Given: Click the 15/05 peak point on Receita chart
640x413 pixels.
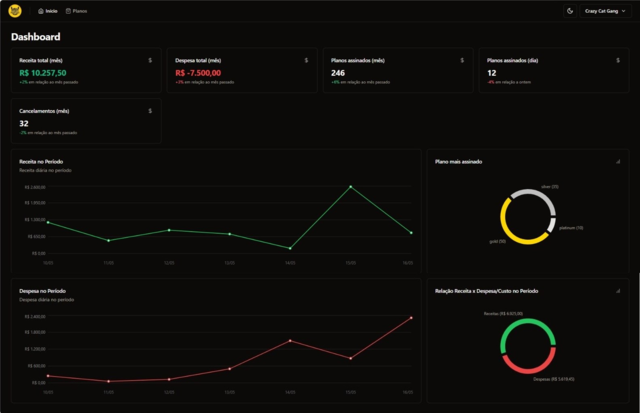Looking at the screenshot, I should point(351,187).
